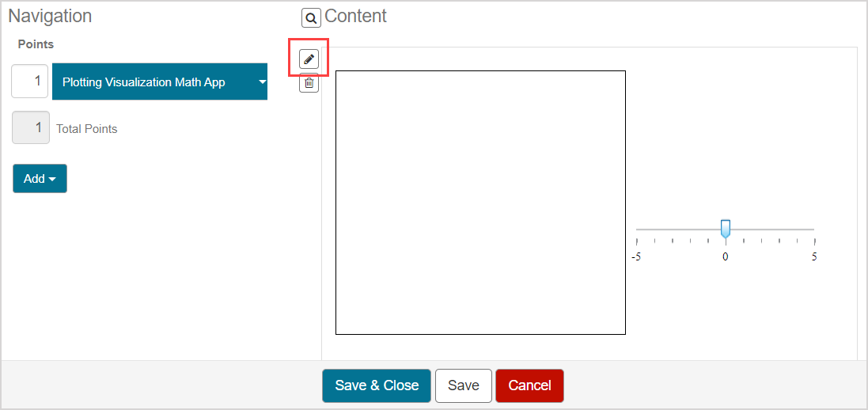Image resolution: width=868 pixels, height=410 pixels.
Task: Click the Navigation heading
Action: pyautogui.click(x=50, y=16)
